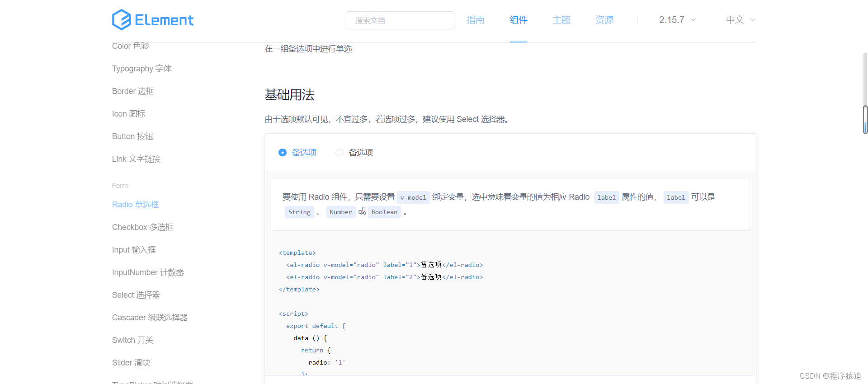
Task: Open the 资源 nav tab
Action: click(x=604, y=20)
